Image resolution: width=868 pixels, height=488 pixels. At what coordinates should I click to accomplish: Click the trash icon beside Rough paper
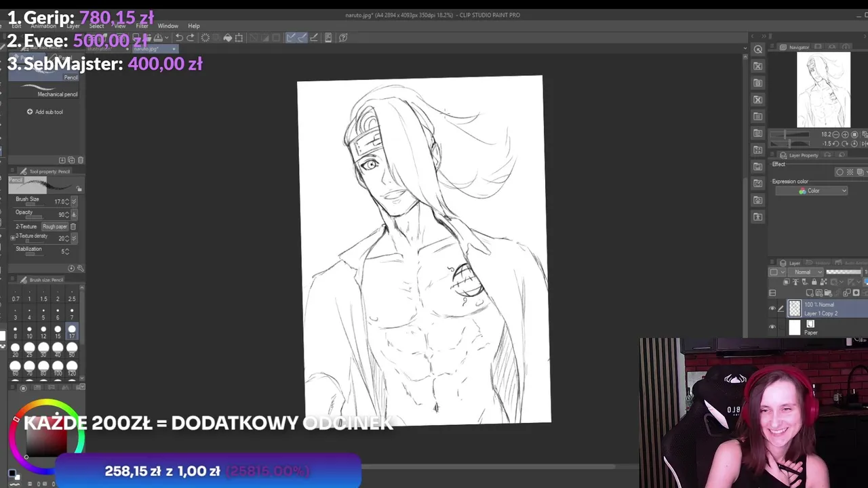coord(73,226)
